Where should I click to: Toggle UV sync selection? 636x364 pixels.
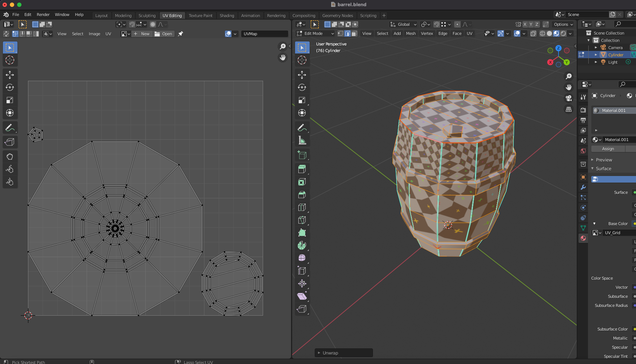click(x=6, y=34)
